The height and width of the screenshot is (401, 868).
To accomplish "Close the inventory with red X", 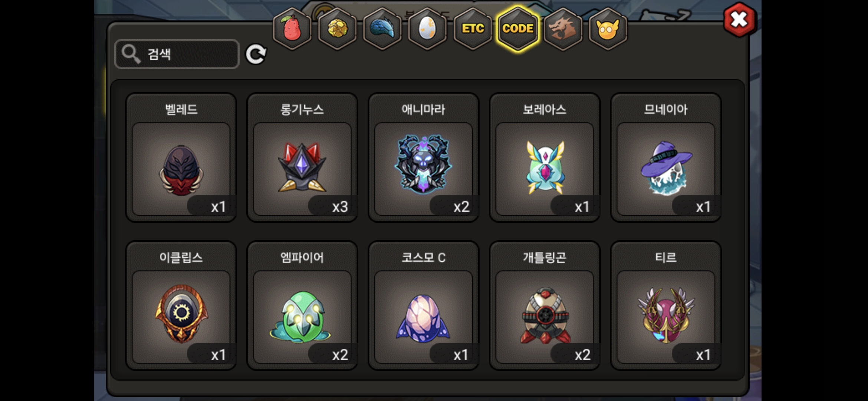I will [739, 20].
